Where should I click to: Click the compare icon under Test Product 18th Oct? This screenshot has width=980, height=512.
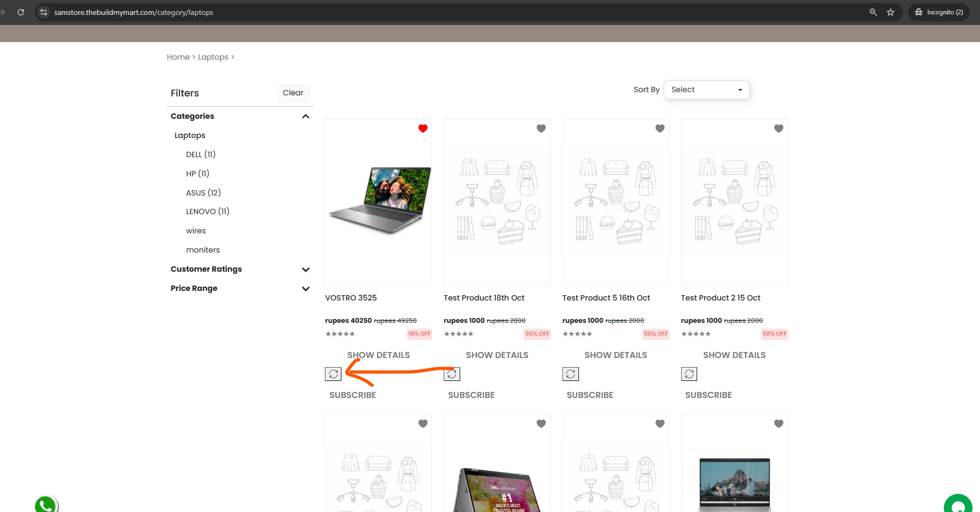pos(452,374)
